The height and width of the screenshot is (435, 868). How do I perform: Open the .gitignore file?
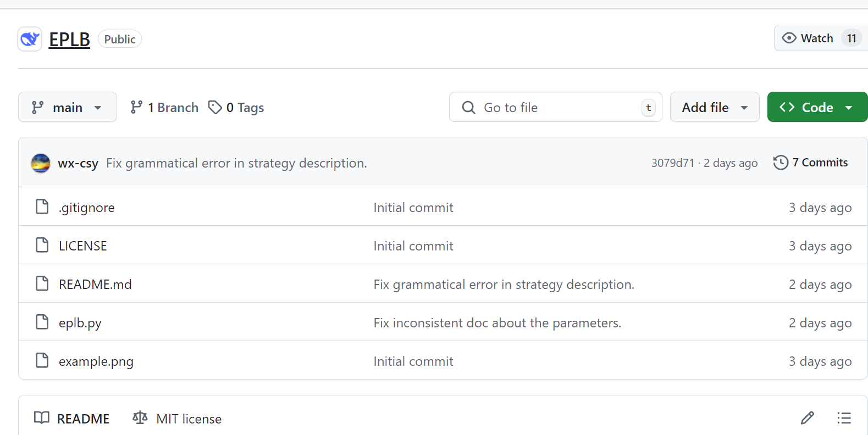pyautogui.click(x=87, y=208)
